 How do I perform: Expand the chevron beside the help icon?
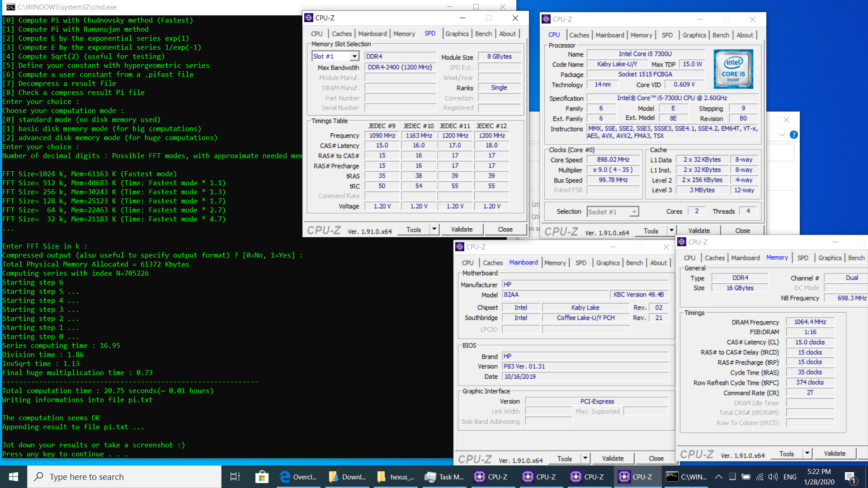coord(782,135)
